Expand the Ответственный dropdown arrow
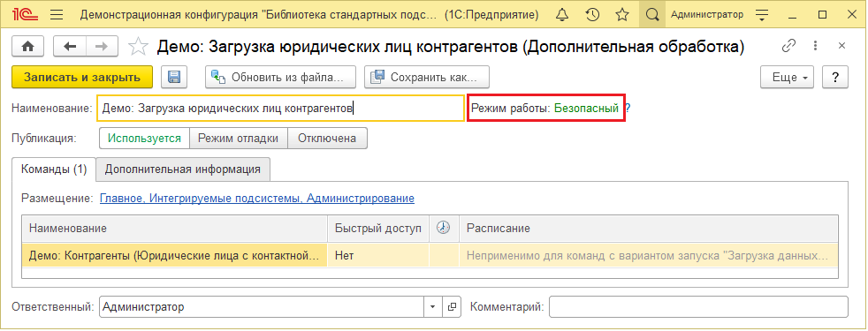 [433, 306]
